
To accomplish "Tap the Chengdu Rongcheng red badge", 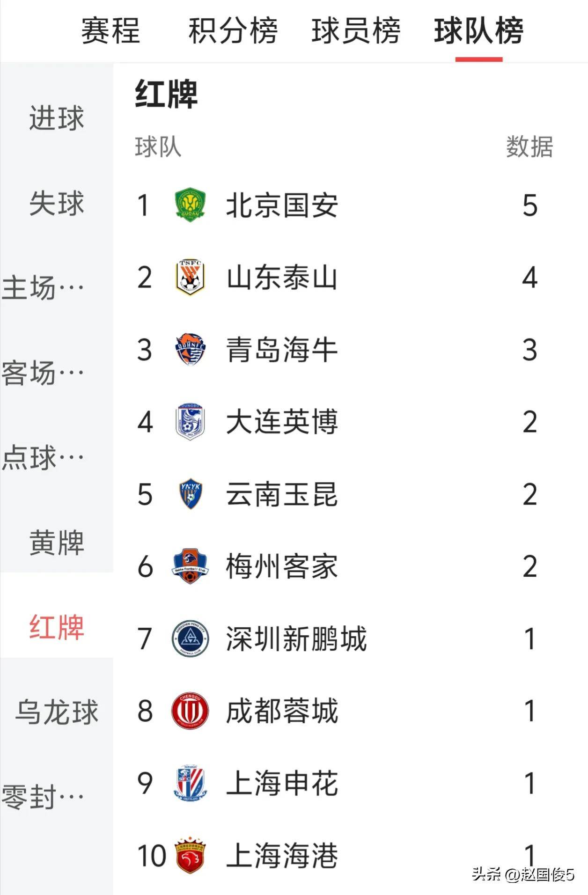I will [190, 711].
